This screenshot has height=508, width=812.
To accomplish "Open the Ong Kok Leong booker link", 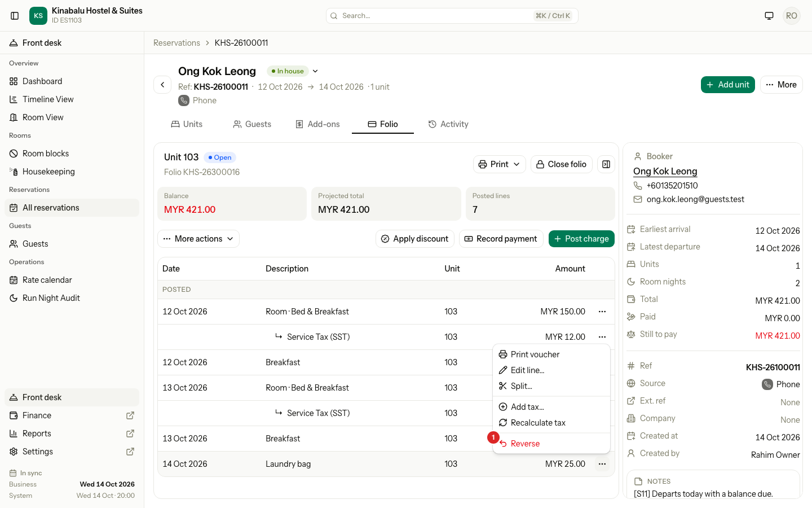I will (665, 171).
